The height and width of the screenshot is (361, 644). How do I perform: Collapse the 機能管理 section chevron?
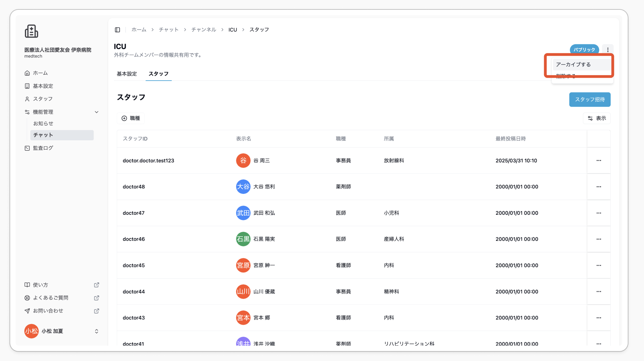click(97, 112)
